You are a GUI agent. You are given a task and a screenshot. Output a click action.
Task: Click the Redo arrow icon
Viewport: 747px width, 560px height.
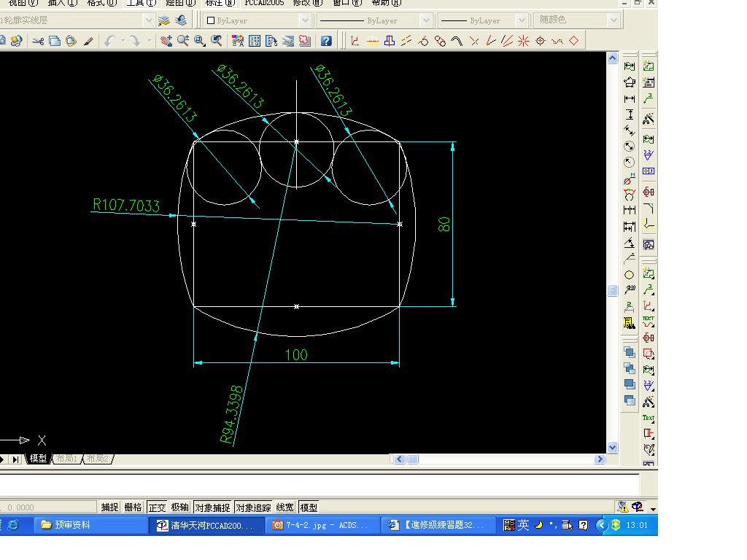(x=135, y=42)
